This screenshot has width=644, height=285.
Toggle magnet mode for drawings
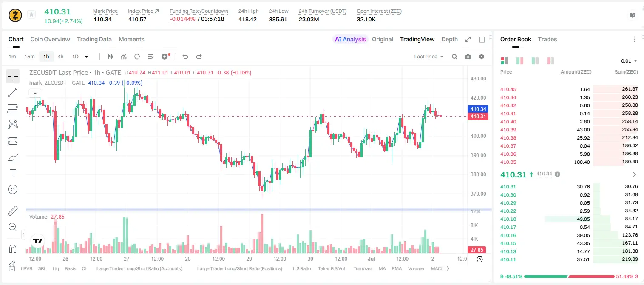13,249
